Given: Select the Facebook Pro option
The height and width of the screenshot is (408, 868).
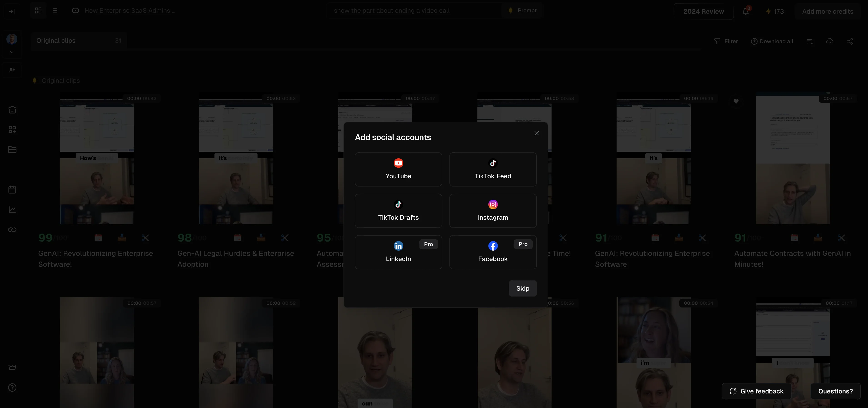Looking at the screenshot, I should (x=493, y=252).
